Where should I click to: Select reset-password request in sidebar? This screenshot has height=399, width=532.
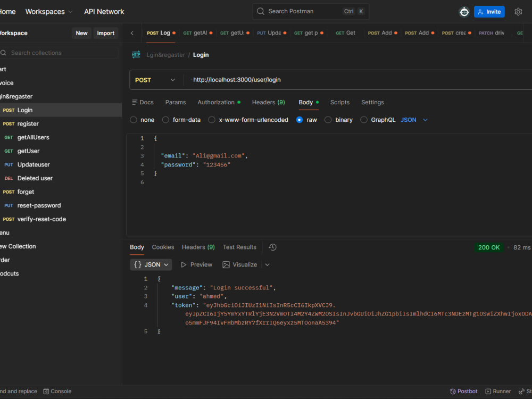click(61, 205)
